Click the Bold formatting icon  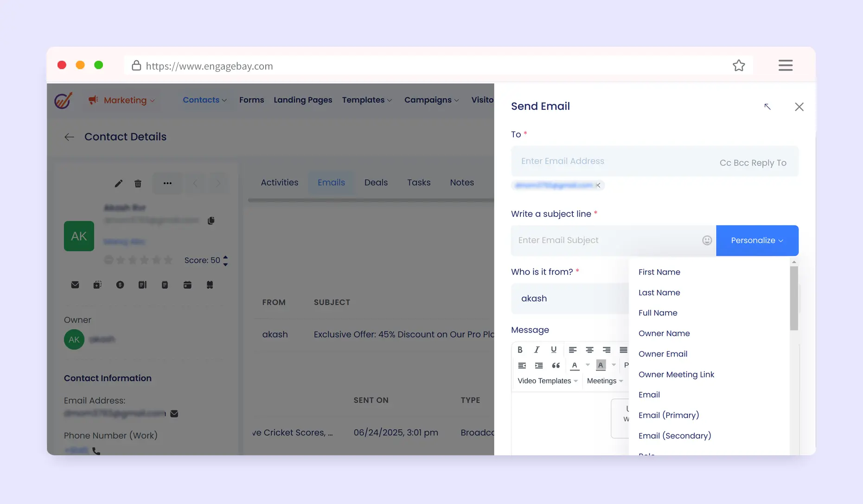[520, 350]
